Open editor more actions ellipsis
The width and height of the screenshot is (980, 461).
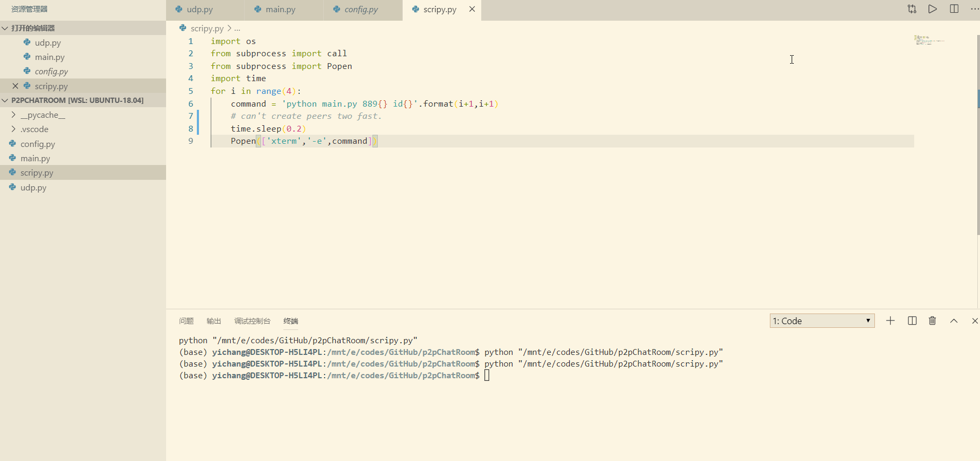[x=974, y=9]
